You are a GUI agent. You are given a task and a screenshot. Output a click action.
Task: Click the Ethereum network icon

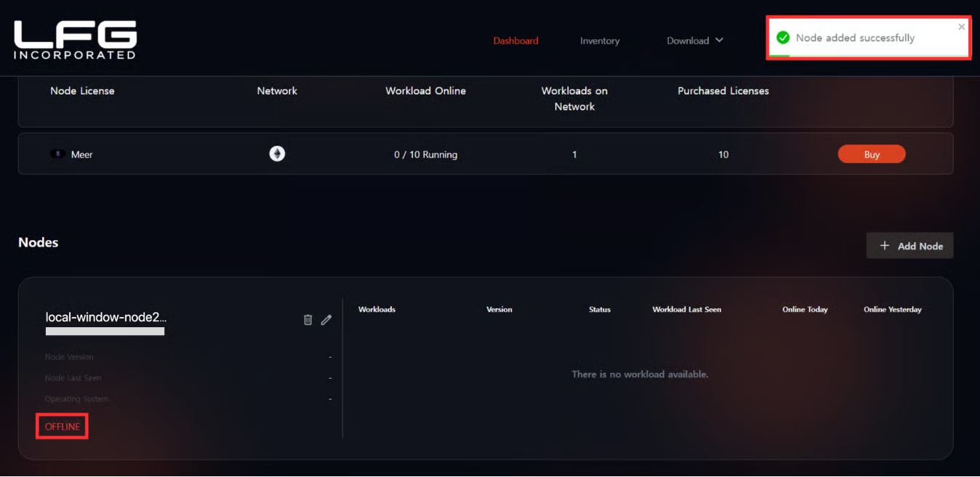277,153
